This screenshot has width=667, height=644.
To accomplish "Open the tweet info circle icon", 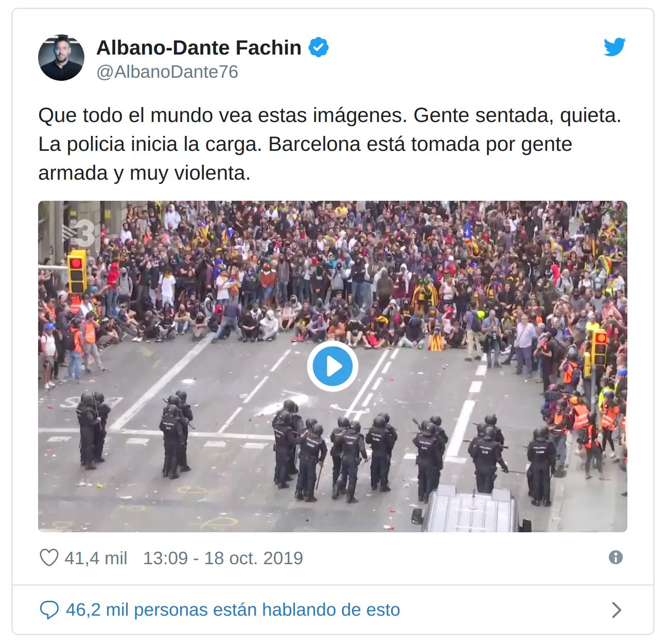I will [615, 558].
